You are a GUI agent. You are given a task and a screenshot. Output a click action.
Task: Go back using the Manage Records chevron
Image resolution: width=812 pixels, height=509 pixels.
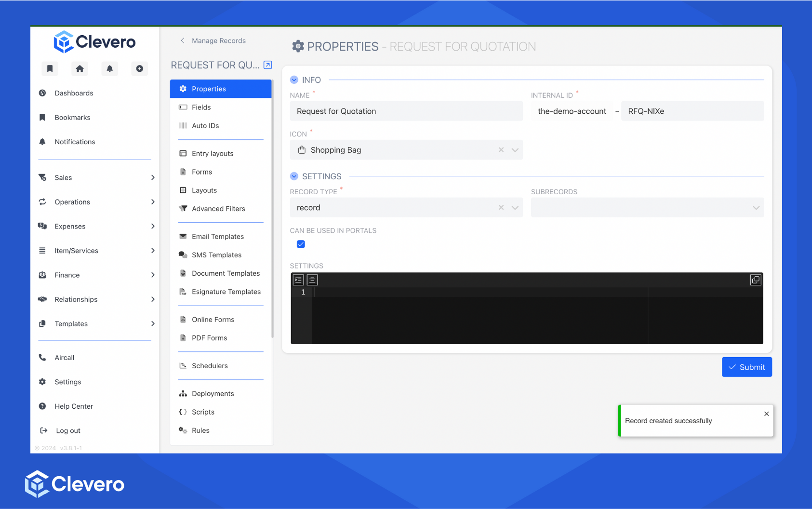(x=183, y=40)
